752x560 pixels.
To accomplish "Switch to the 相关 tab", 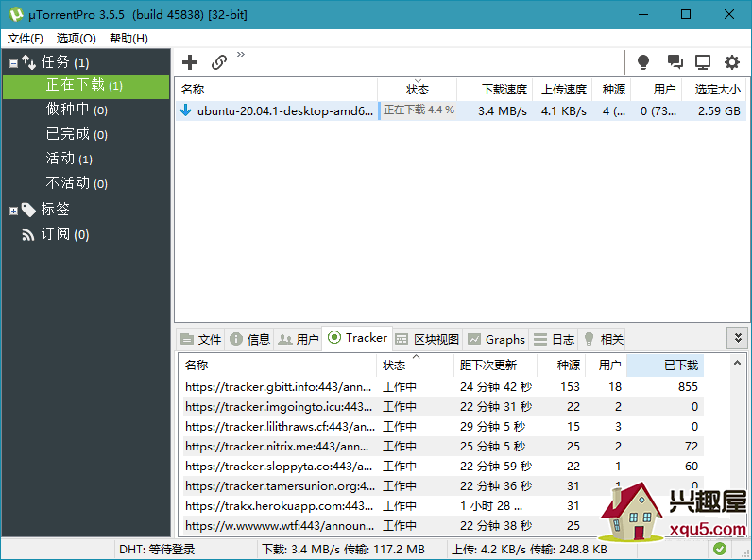I will coord(604,339).
